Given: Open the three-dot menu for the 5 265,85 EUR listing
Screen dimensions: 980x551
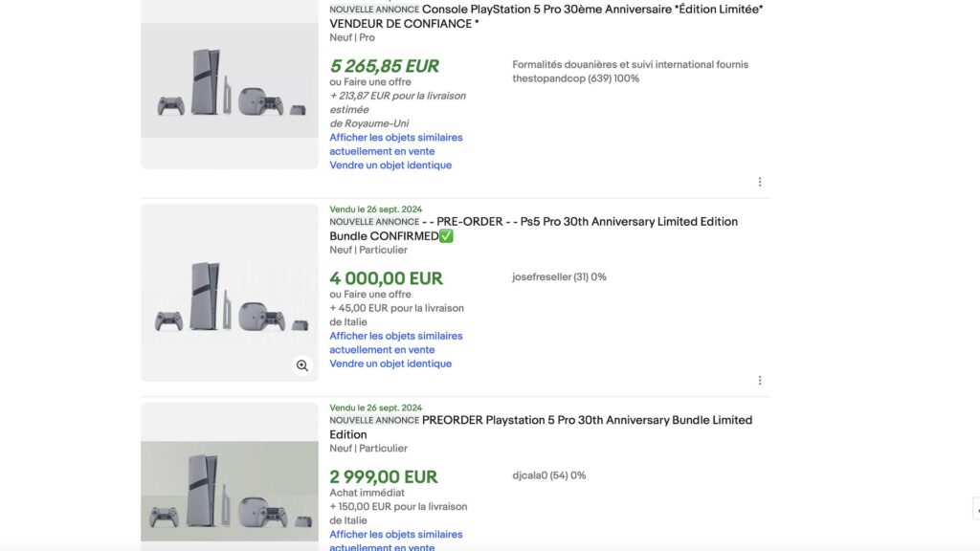Looking at the screenshot, I should pyautogui.click(x=759, y=182).
